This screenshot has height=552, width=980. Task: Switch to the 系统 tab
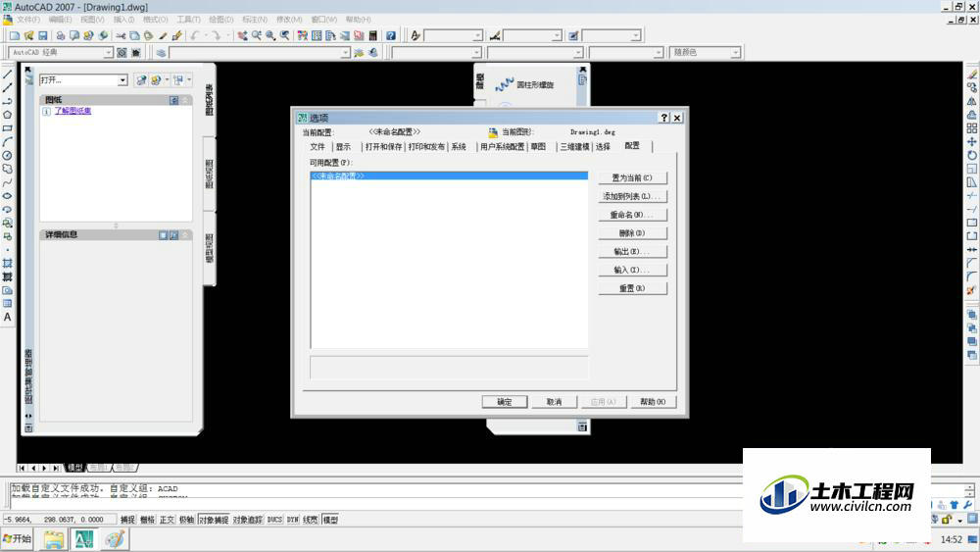point(459,147)
